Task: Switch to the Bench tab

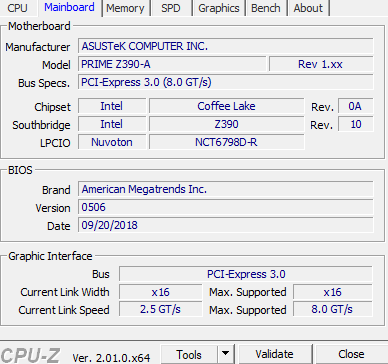Action: (x=266, y=8)
